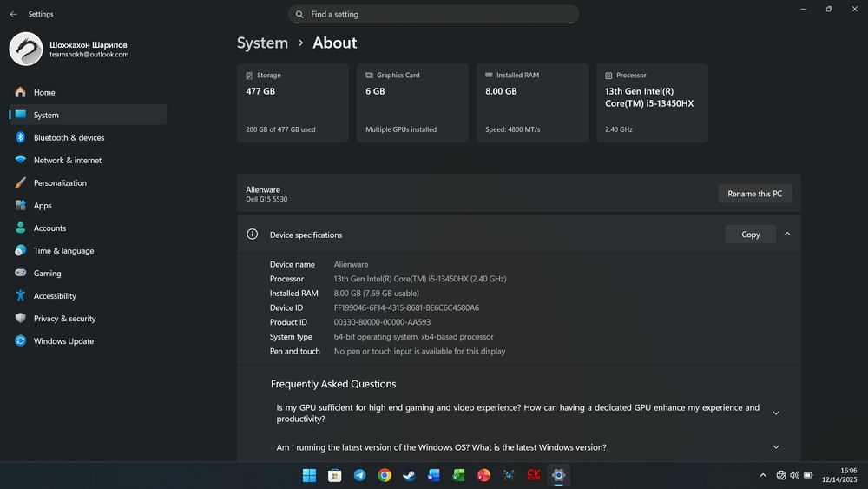The width and height of the screenshot is (868, 489).
Task: Open the Installed RAM 8.00 GB card
Action: click(x=533, y=103)
